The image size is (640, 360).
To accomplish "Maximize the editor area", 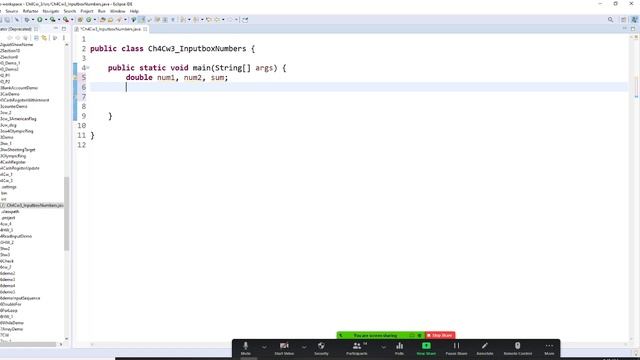I will click(x=633, y=29).
